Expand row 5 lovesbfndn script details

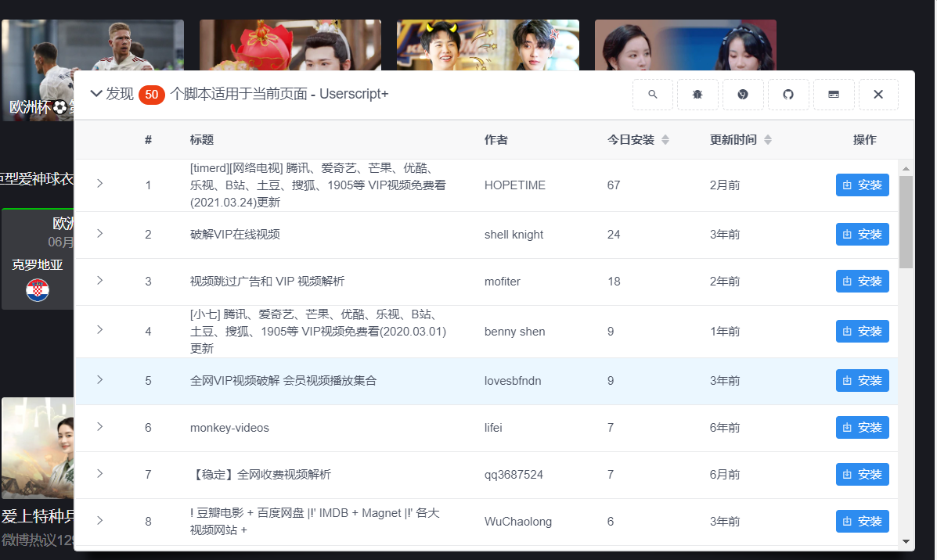(x=99, y=379)
